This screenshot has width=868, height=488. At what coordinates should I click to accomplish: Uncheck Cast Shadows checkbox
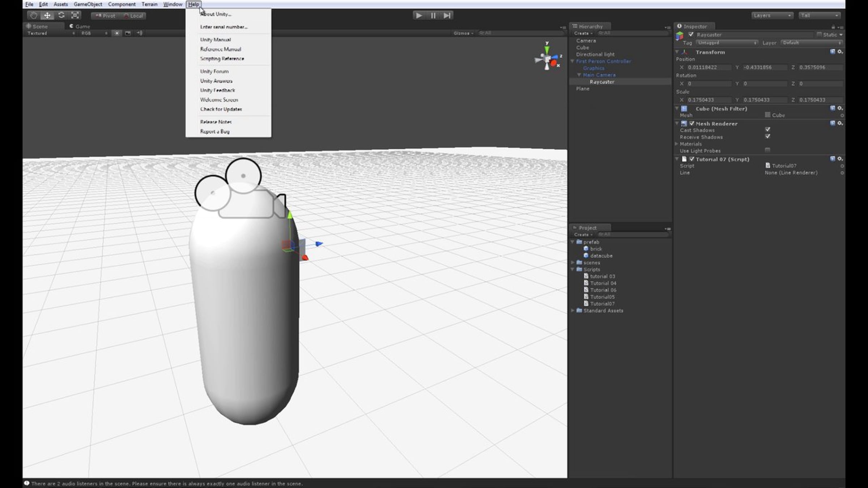point(767,129)
